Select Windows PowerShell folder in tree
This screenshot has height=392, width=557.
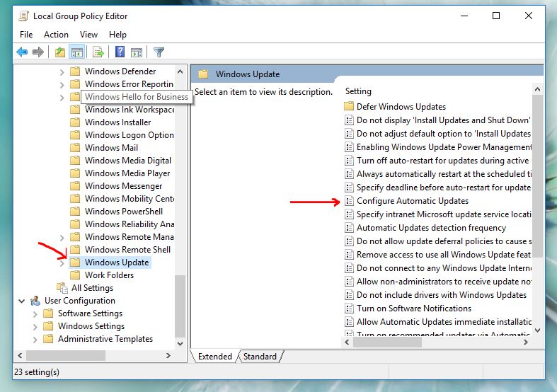123,212
